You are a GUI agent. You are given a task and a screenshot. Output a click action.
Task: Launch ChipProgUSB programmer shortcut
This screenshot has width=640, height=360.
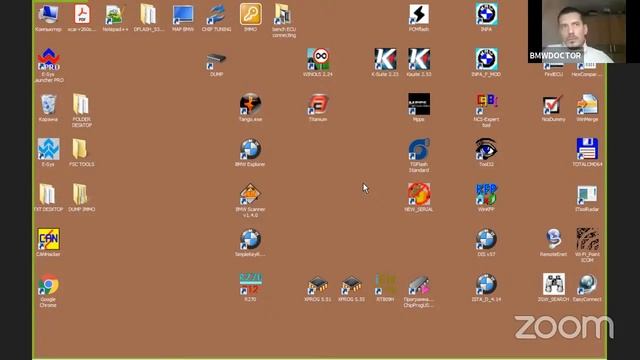click(419, 284)
